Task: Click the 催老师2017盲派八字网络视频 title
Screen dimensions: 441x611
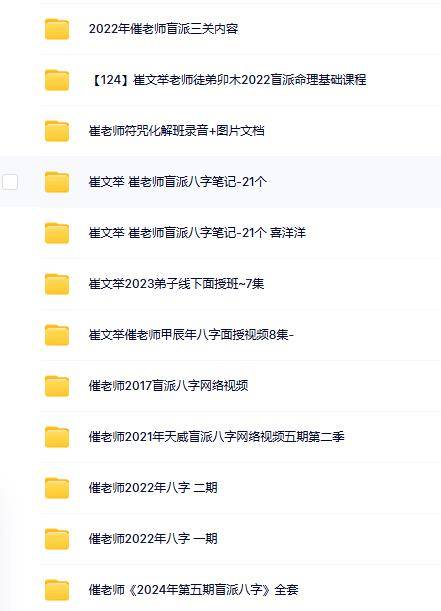Action: point(168,386)
